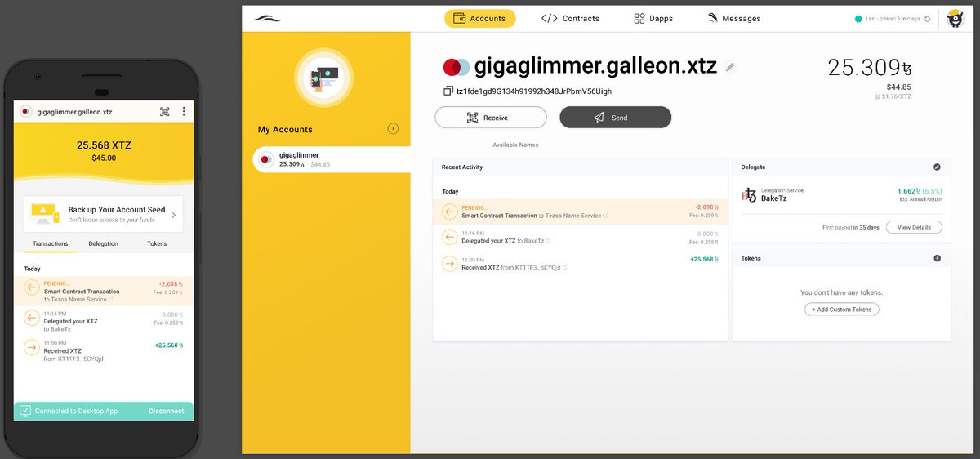This screenshot has height=459, width=980.
Task: Open the user avatar menu in top-right
Action: [955, 18]
